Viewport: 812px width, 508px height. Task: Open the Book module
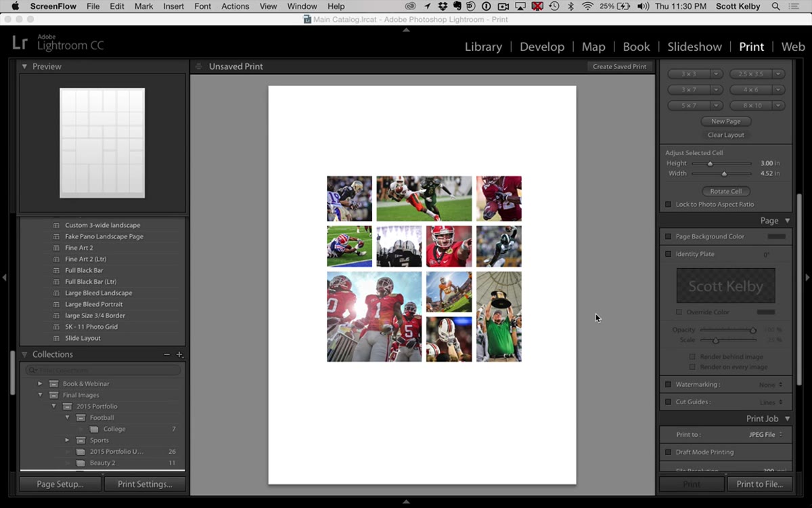[x=636, y=47]
